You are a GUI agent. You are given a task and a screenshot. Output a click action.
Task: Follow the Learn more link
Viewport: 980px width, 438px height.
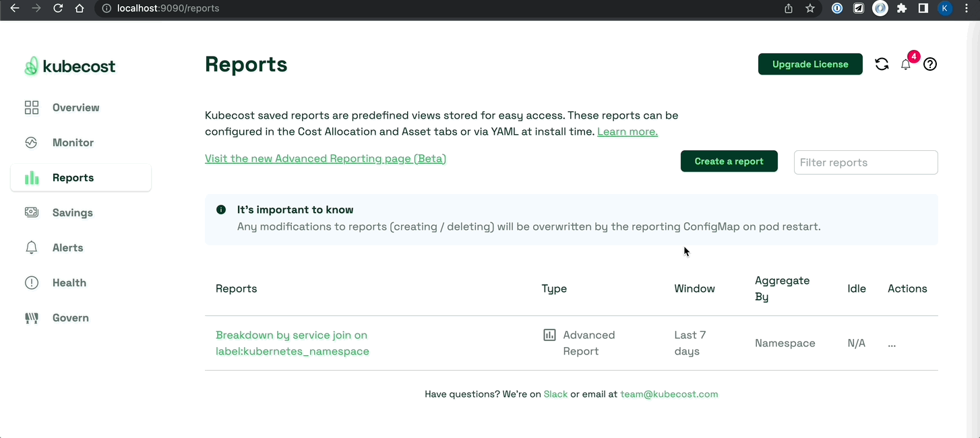627,131
